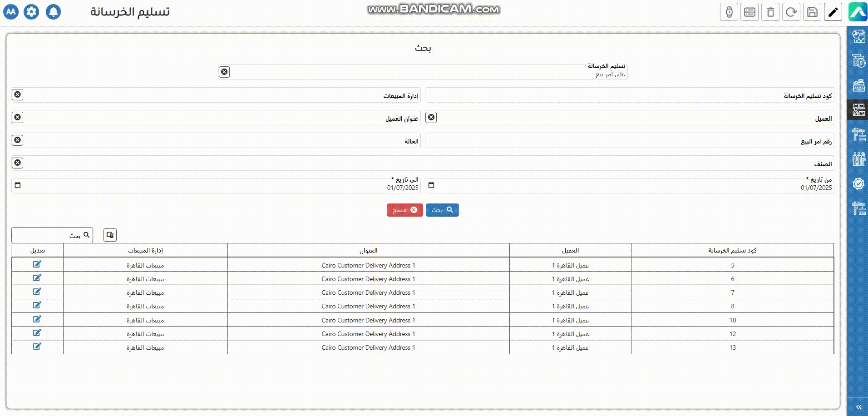
Task: Toggle the AA font size button
Action: (x=11, y=12)
